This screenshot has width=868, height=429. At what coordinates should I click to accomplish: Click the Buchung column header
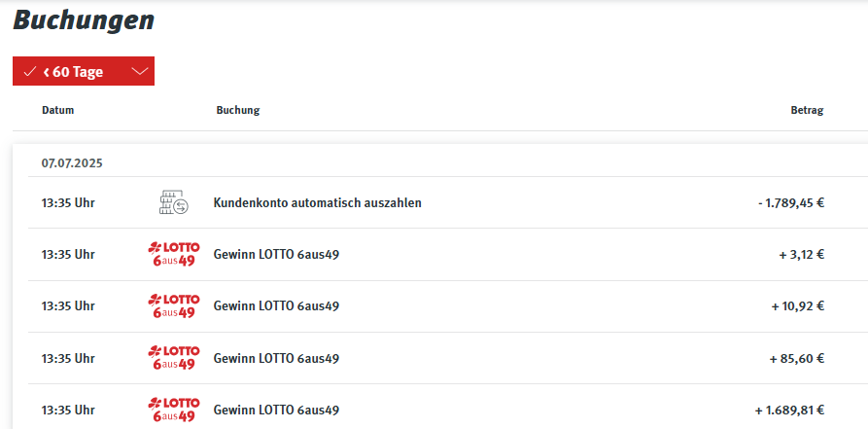[x=238, y=110]
